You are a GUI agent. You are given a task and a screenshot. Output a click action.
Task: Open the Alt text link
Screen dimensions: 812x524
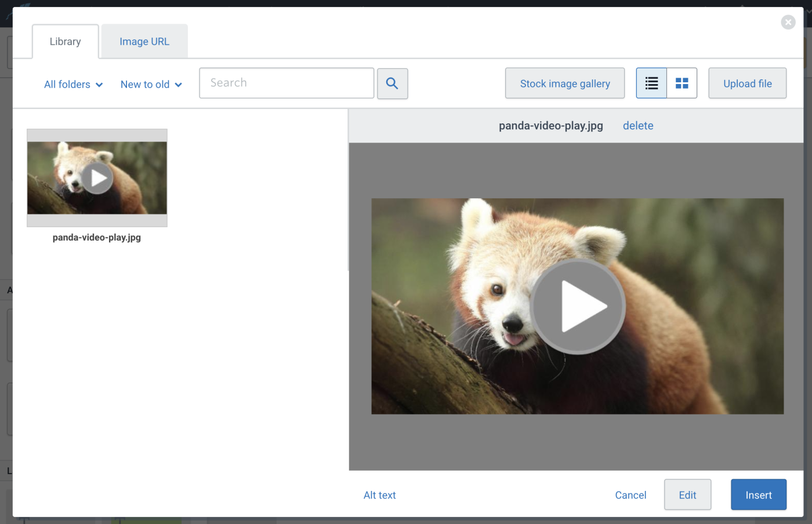[x=380, y=495]
